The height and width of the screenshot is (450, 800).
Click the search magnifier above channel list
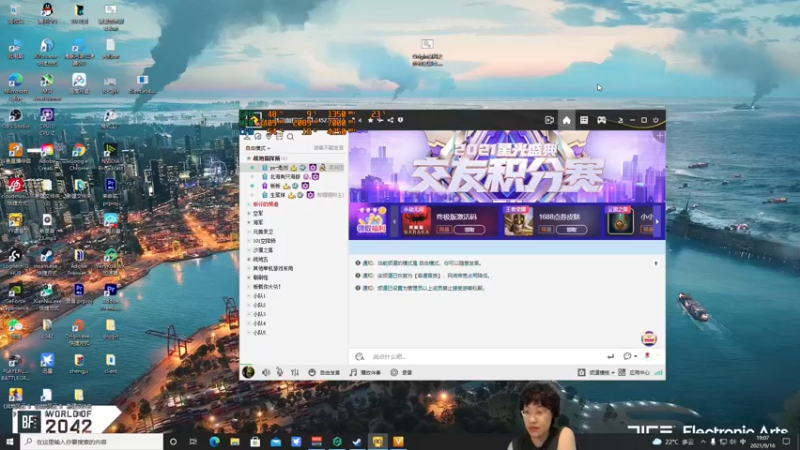point(290,137)
